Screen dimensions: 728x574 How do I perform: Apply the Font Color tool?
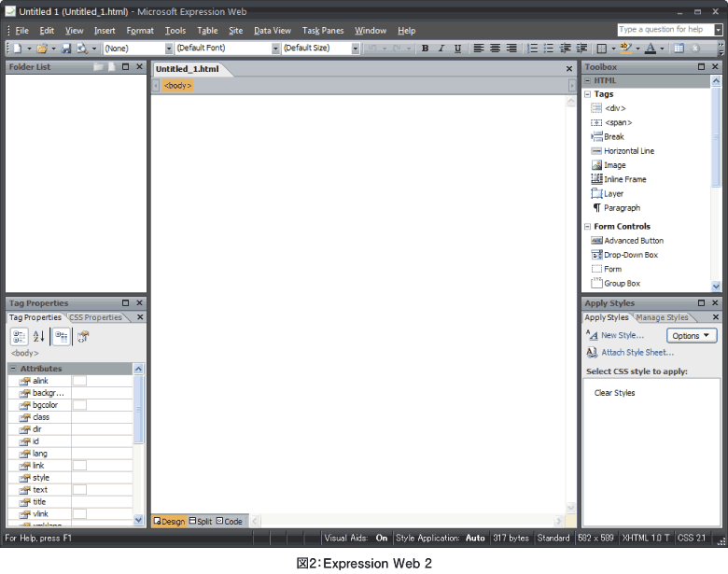(x=651, y=48)
